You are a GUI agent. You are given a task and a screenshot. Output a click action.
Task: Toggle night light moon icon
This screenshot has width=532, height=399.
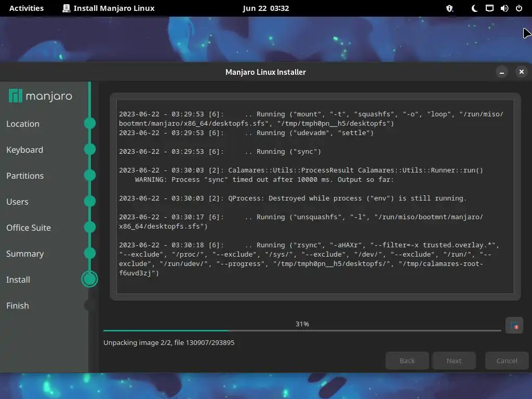click(475, 8)
